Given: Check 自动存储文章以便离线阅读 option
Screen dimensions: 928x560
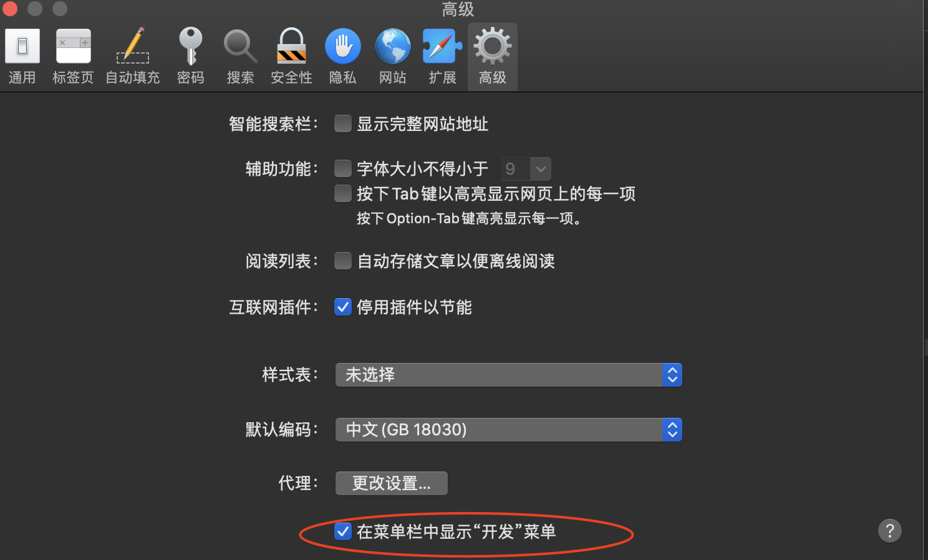Looking at the screenshot, I should 343,261.
